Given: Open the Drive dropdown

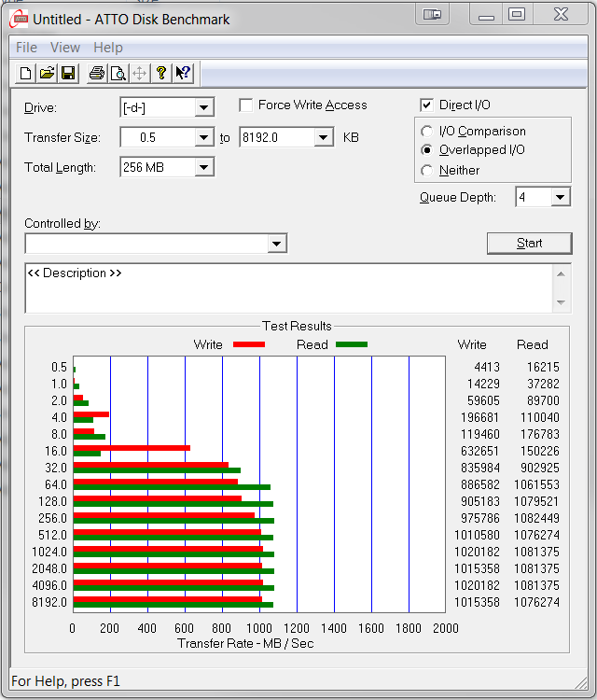Looking at the screenshot, I should click(204, 108).
